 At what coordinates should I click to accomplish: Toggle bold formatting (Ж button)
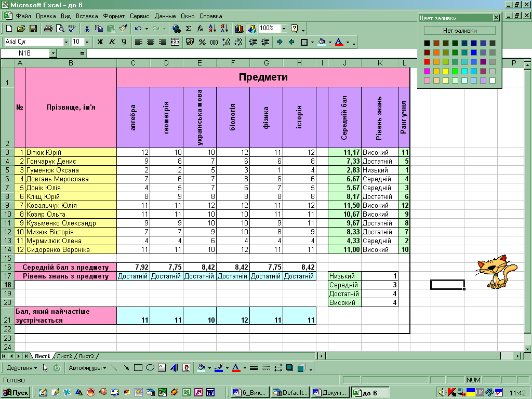click(100, 42)
